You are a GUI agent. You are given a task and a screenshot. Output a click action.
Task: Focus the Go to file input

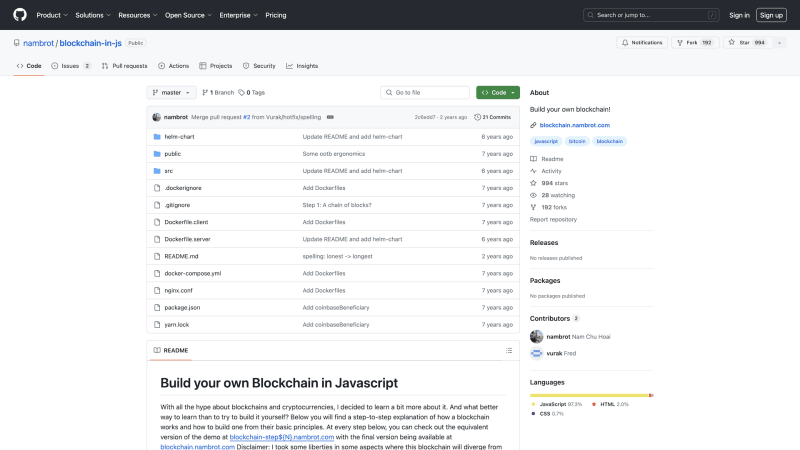pyautogui.click(x=424, y=92)
